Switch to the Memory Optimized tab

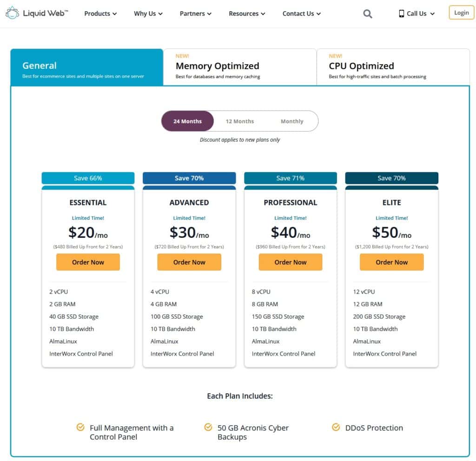[239, 67]
